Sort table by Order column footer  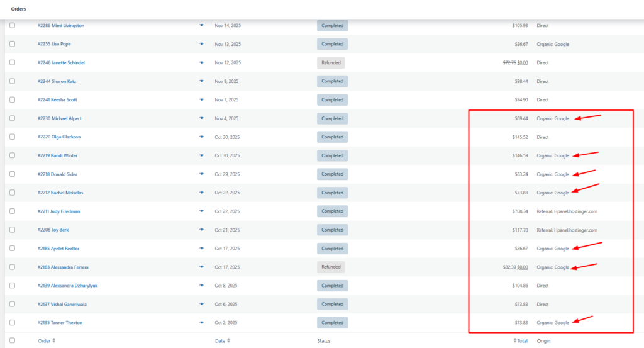click(47, 340)
